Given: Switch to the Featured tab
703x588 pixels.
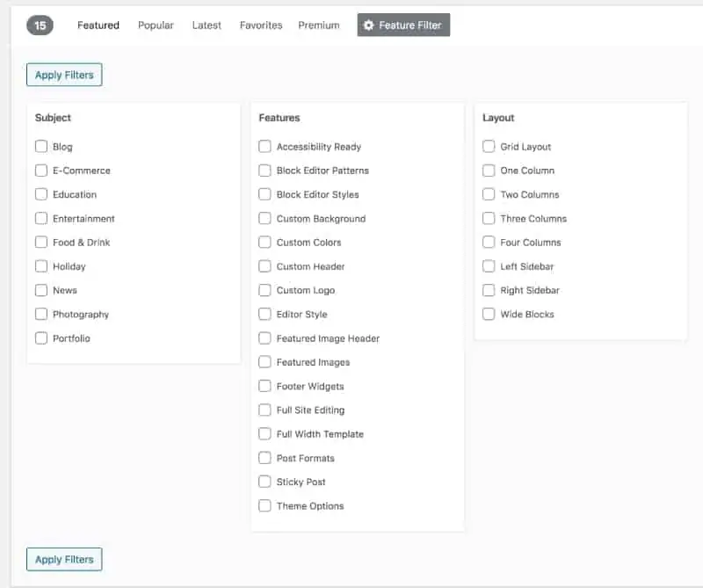Looking at the screenshot, I should (98, 25).
